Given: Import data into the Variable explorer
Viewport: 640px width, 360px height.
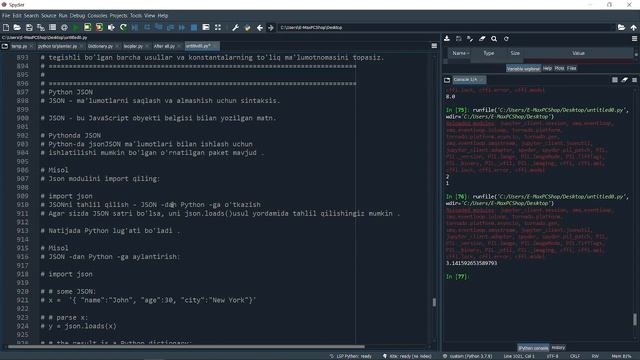Looking at the screenshot, I should click(447, 38).
